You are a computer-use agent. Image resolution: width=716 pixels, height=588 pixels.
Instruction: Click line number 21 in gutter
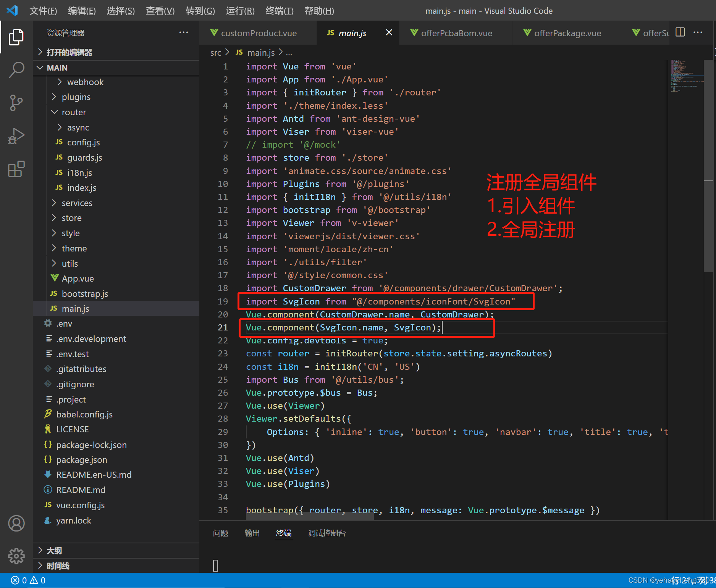223,327
